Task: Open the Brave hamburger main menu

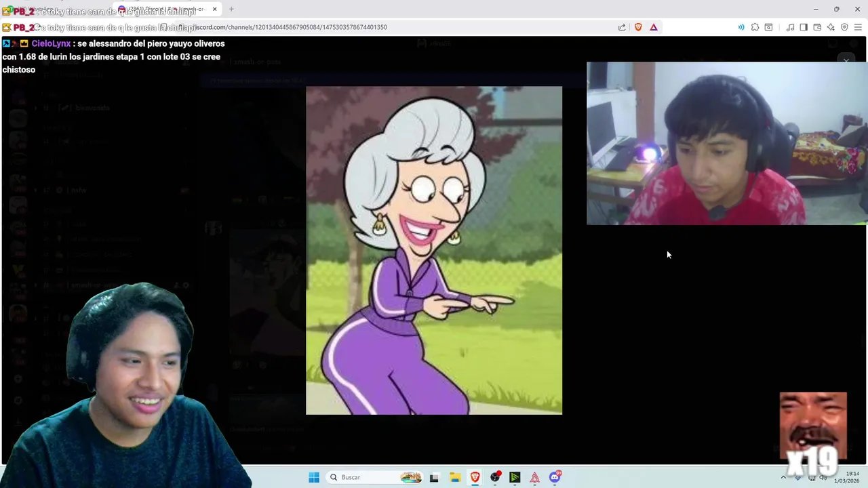Action: point(858,27)
